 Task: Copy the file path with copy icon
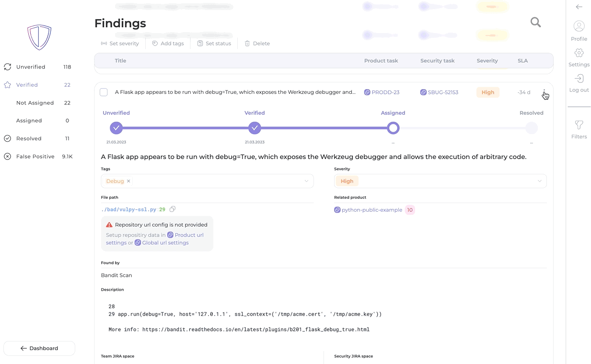point(173,209)
